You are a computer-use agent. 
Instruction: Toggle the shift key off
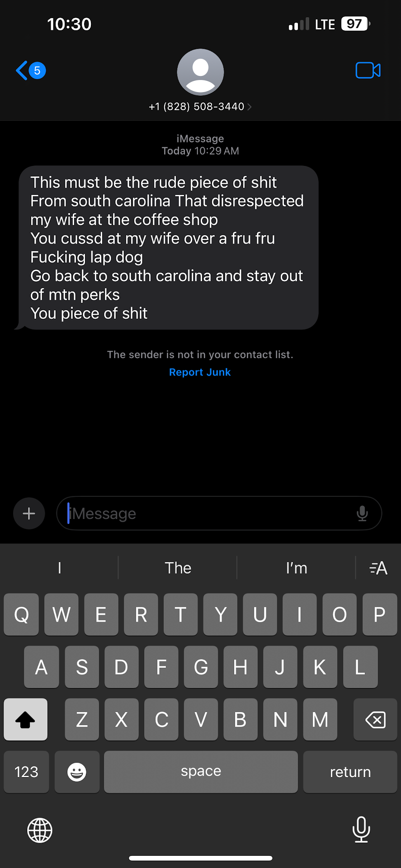coord(25,719)
